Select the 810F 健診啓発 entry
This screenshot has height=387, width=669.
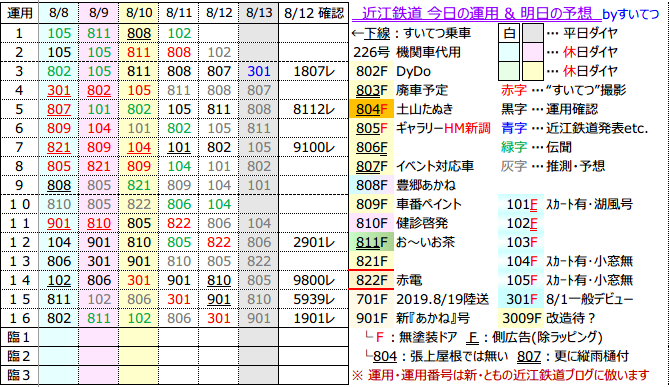[x=399, y=223]
